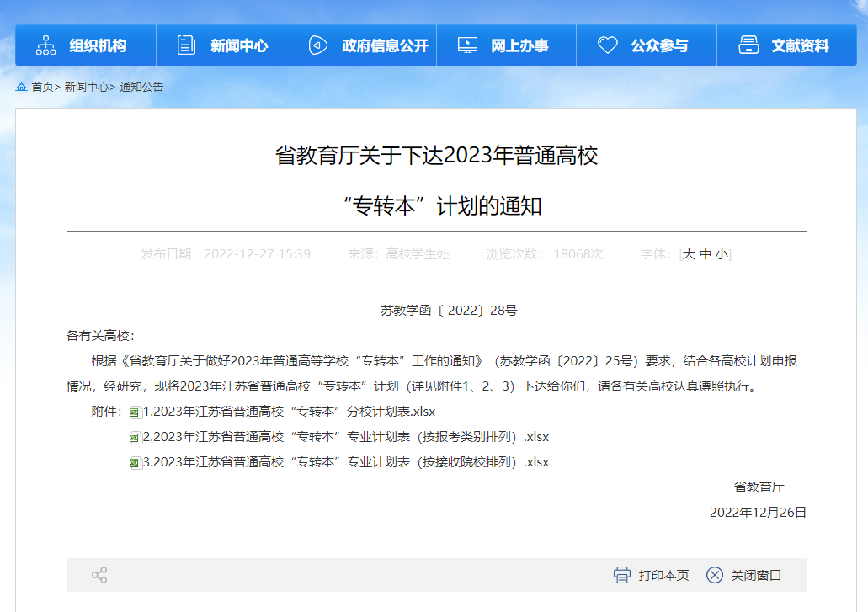This screenshot has width=868, height=612.
Task: Click the 公众参与 heart icon
Action: pyautogui.click(x=607, y=45)
